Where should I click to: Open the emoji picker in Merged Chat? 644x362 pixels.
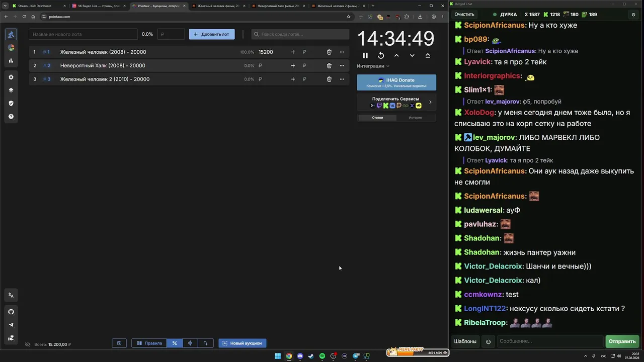click(488, 341)
